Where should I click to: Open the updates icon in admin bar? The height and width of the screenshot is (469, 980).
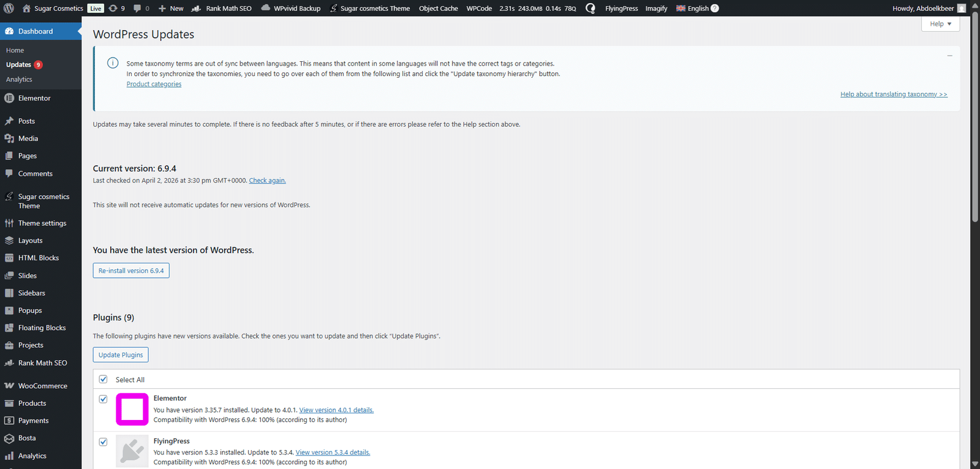click(113, 9)
